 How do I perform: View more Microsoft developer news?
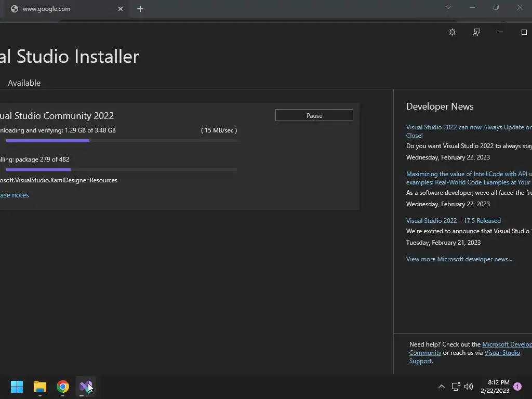[x=459, y=259]
